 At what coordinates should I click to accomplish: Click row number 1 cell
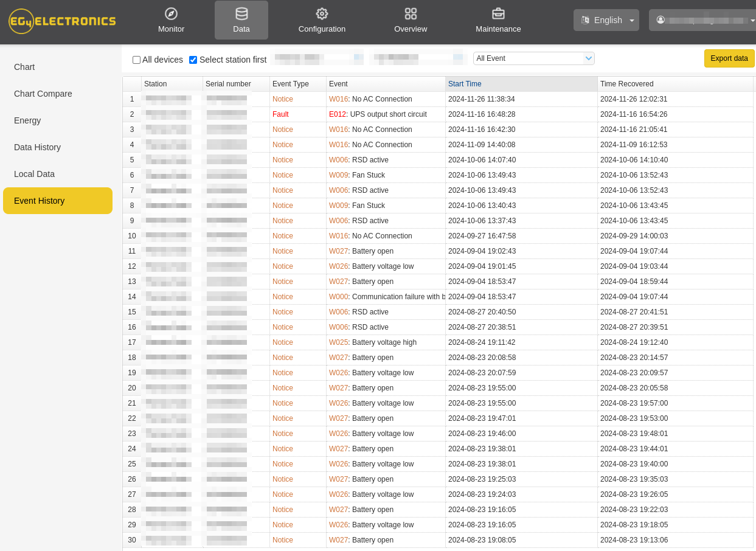coord(132,99)
